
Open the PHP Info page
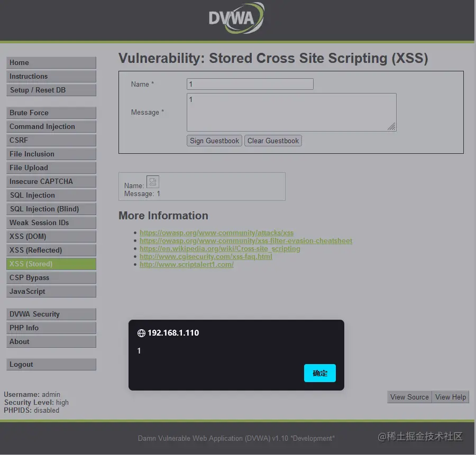51,328
